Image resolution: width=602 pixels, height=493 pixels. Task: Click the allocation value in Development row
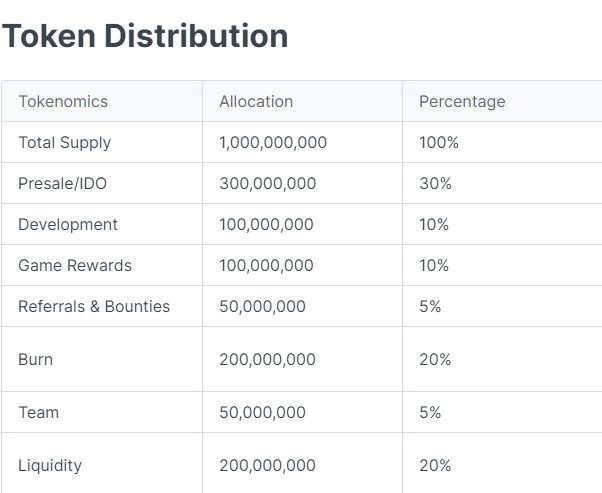click(266, 224)
